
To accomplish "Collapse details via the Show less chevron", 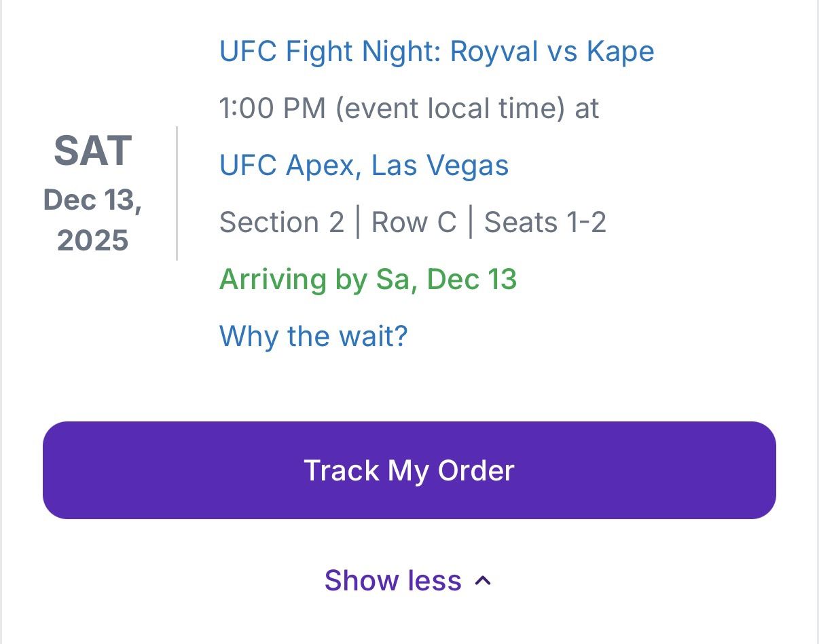I will (408, 580).
